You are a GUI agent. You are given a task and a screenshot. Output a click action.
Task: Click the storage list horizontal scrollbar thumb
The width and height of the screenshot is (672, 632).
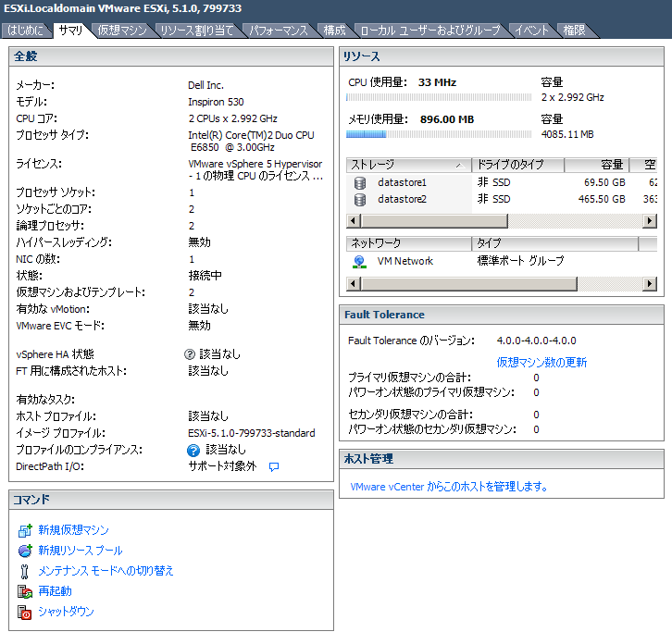coord(434,221)
